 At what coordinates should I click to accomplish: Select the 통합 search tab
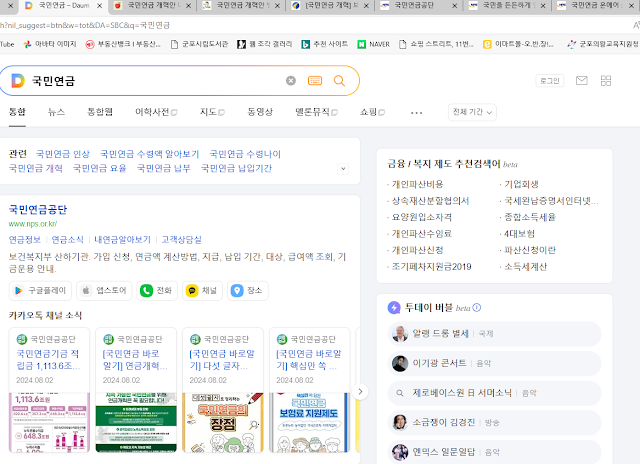[17, 112]
